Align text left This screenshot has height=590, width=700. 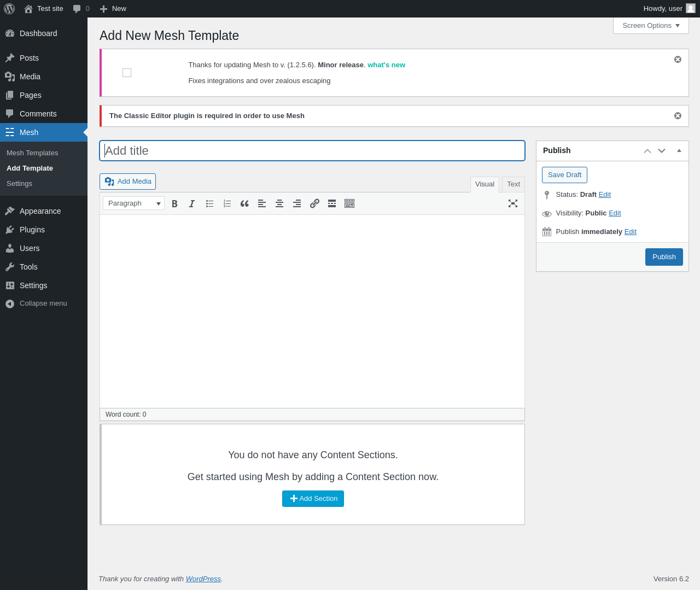pos(262,203)
